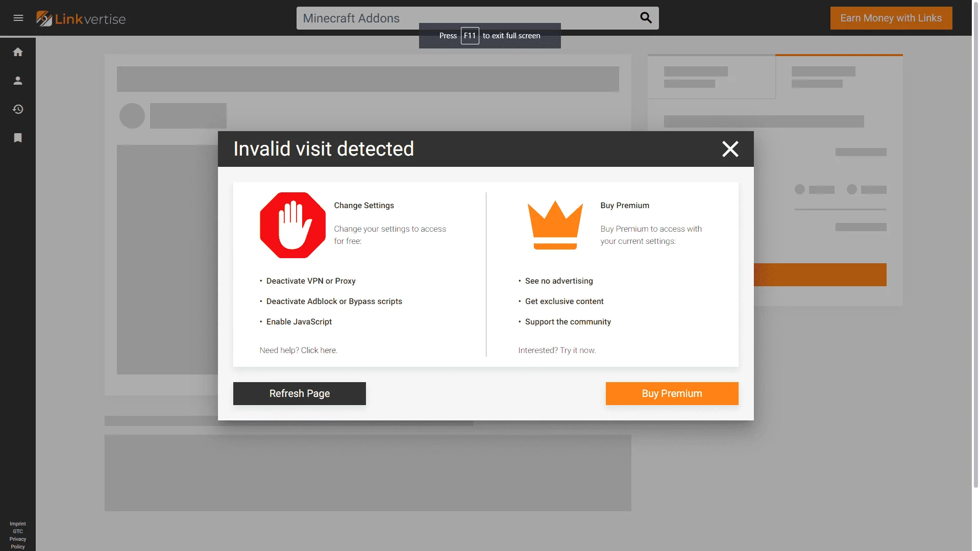Image resolution: width=980 pixels, height=551 pixels.
Task: Click the orange Premium crown icon
Action: pos(555,225)
